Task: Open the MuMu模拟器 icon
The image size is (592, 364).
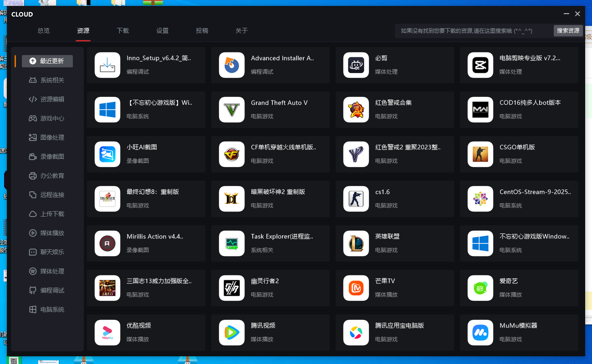Action: 480,333
